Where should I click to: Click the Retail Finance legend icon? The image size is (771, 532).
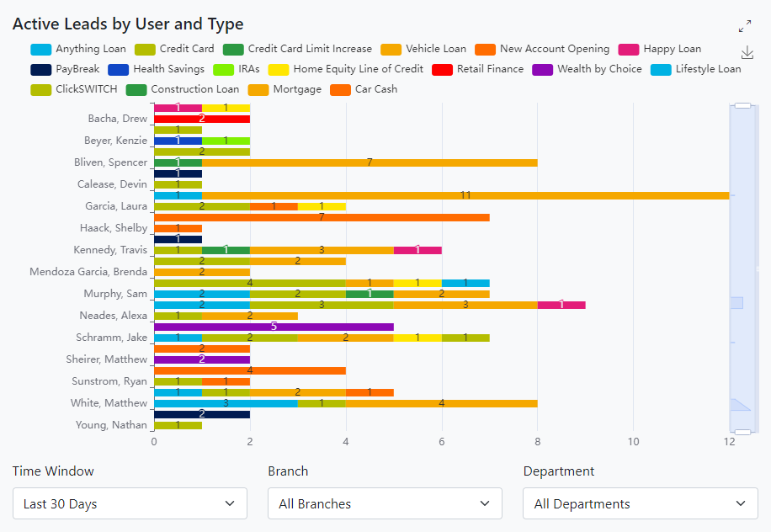[444, 69]
